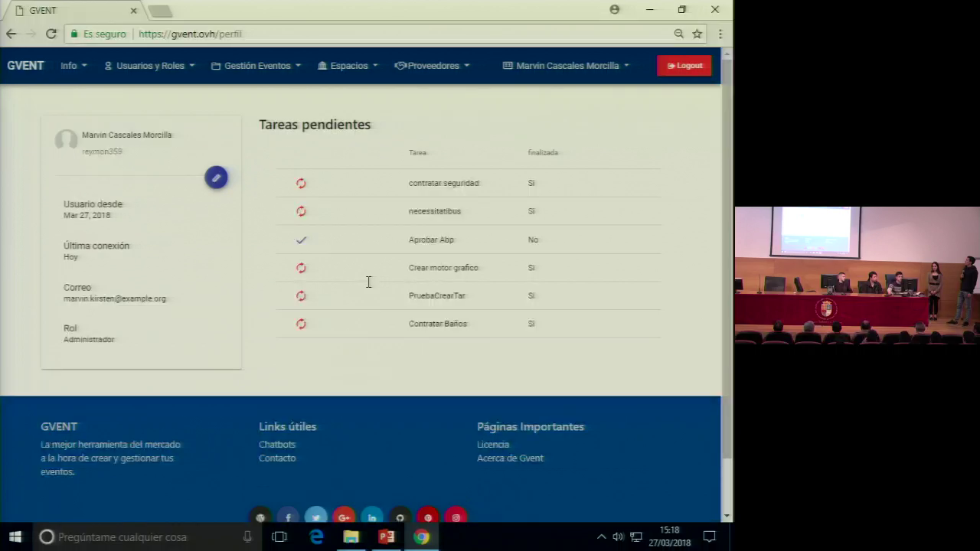Viewport: 980px width, 551px height.
Task: Click the LinkedIn icon in the footer
Action: coord(372,517)
